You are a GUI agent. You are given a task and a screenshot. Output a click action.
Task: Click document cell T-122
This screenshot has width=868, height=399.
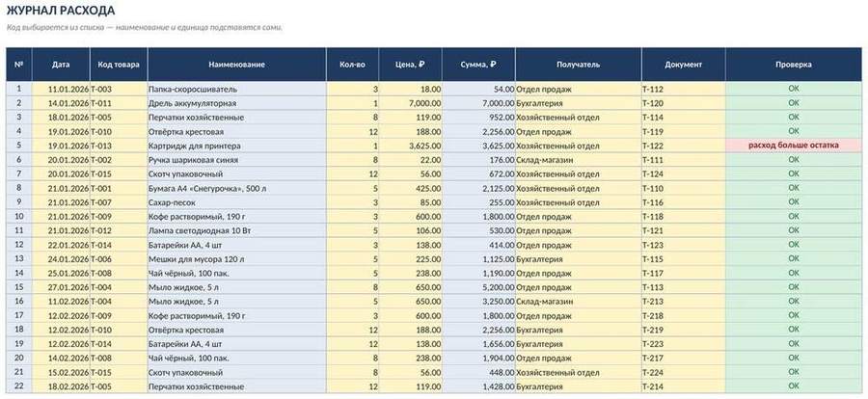[683, 146]
